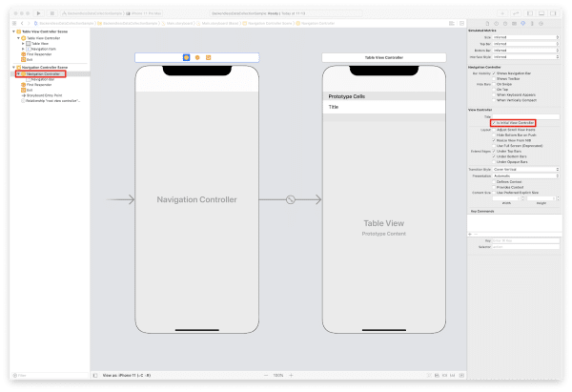Toggle the document outline panel button

click(95, 375)
